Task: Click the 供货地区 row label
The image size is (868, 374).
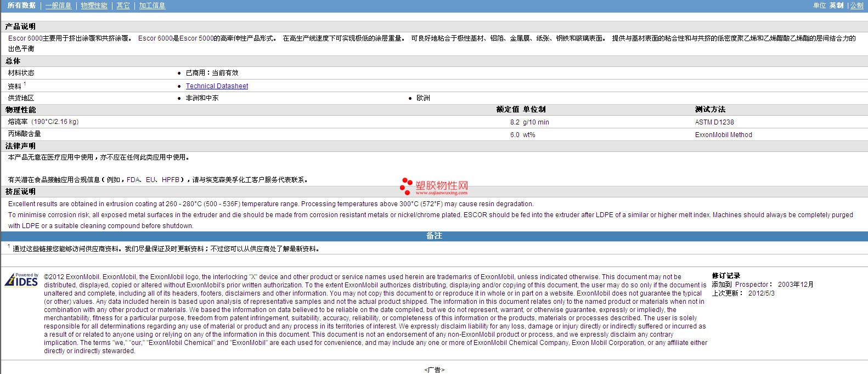Action: [x=21, y=98]
